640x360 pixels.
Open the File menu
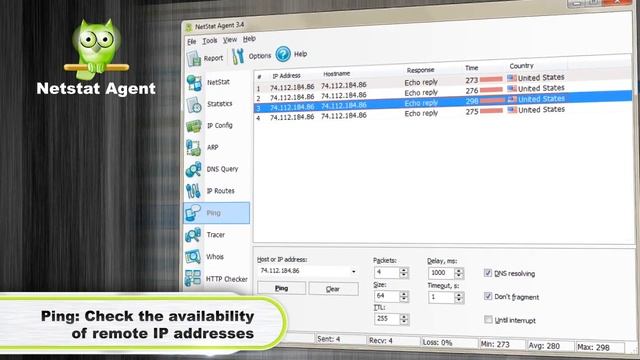tap(191, 42)
